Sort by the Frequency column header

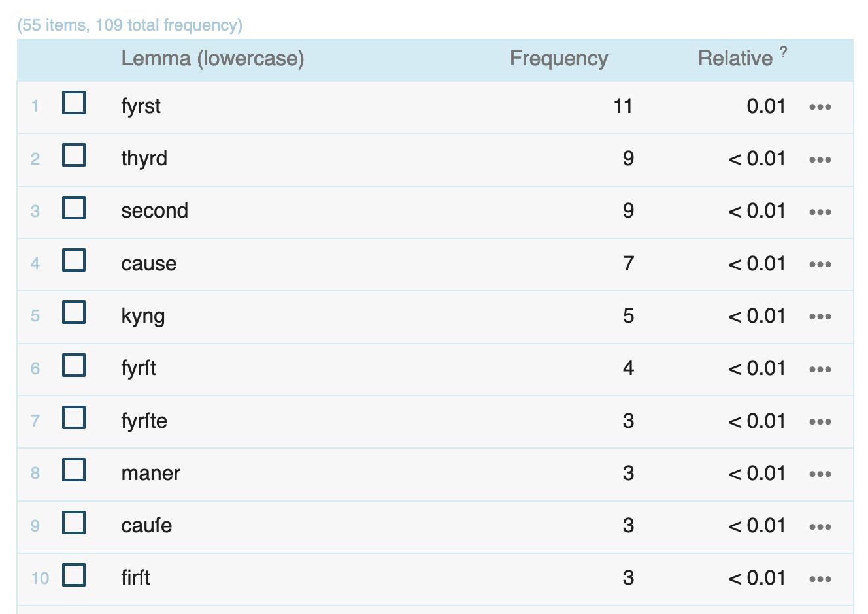(x=558, y=59)
